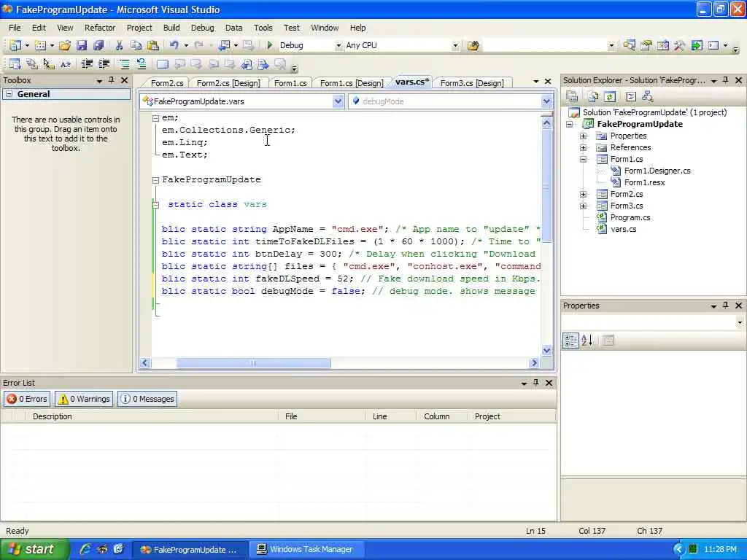This screenshot has width=747, height=560.
Task: Expand the Form2.cs node
Action: [x=583, y=194]
